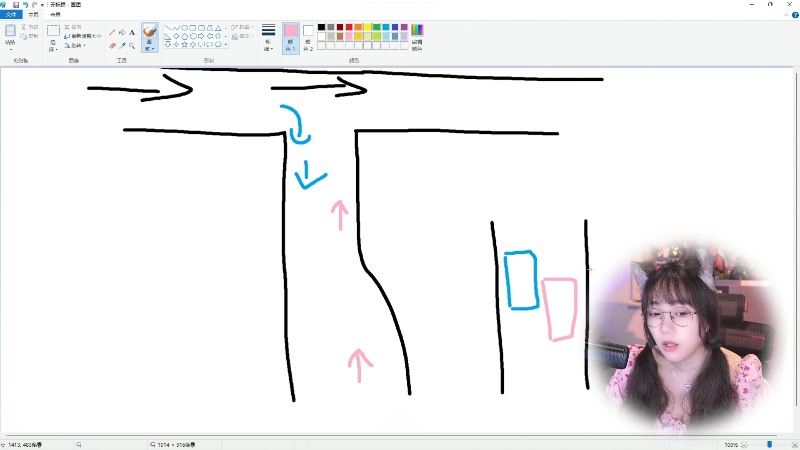Viewport: 800px width, 450px height.
Task: Choose the Five-point star shape
Action: click(184, 45)
